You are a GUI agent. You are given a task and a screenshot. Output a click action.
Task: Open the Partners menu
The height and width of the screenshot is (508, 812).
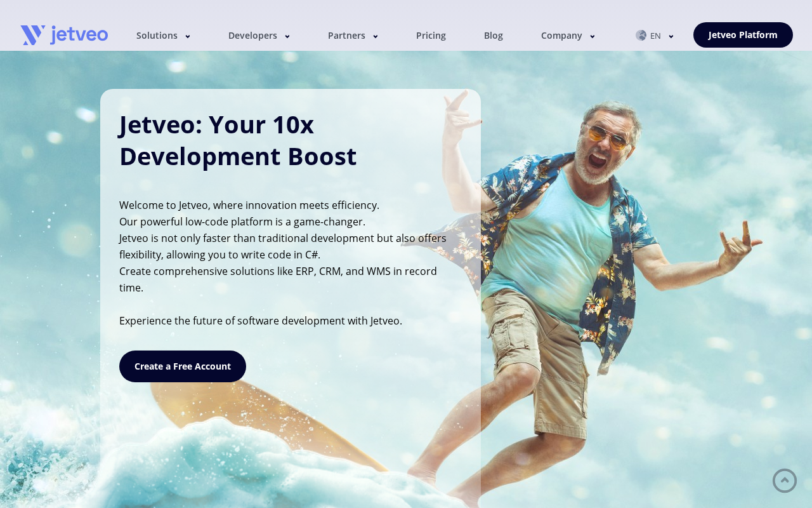(346, 36)
